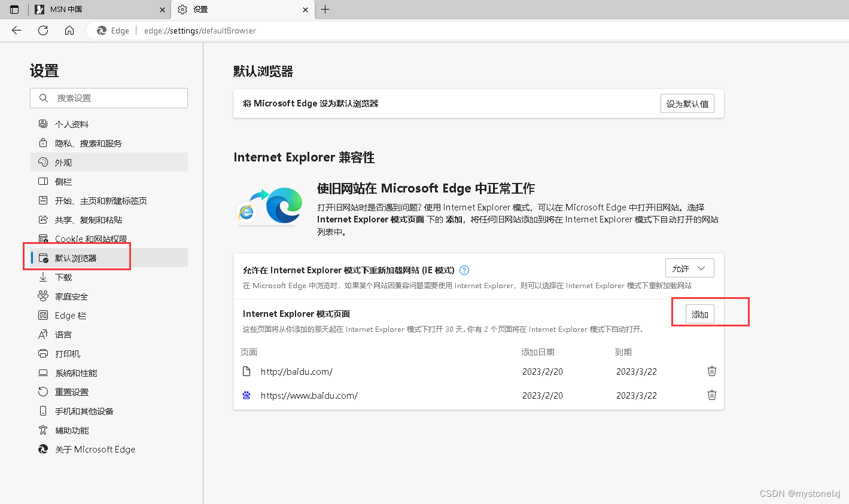Click the Baidu paw favicon
This screenshot has width=849, height=504.
247,395
